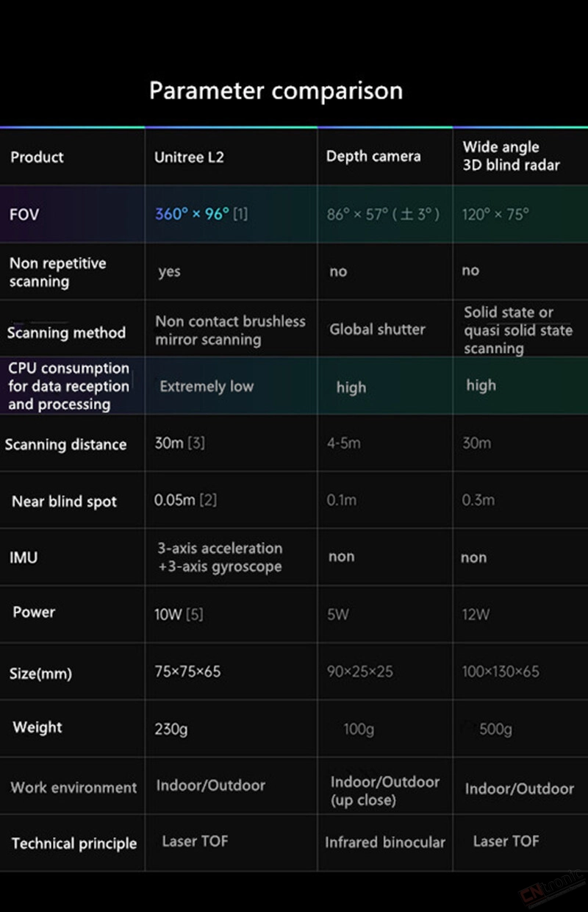Click Extremely low CPU consumption cell
The height and width of the screenshot is (912, 588).
point(207,386)
